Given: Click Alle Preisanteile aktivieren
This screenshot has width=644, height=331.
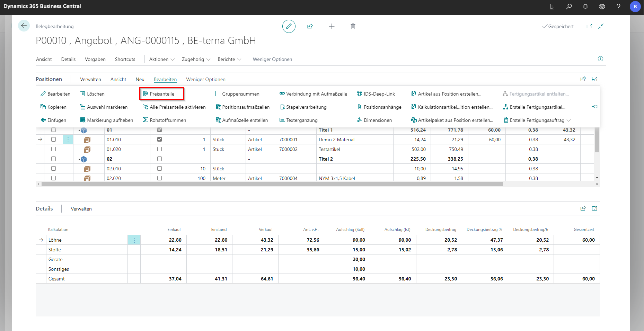Looking at the screenshot, I should pyautogui.click(x=174, y=107).
